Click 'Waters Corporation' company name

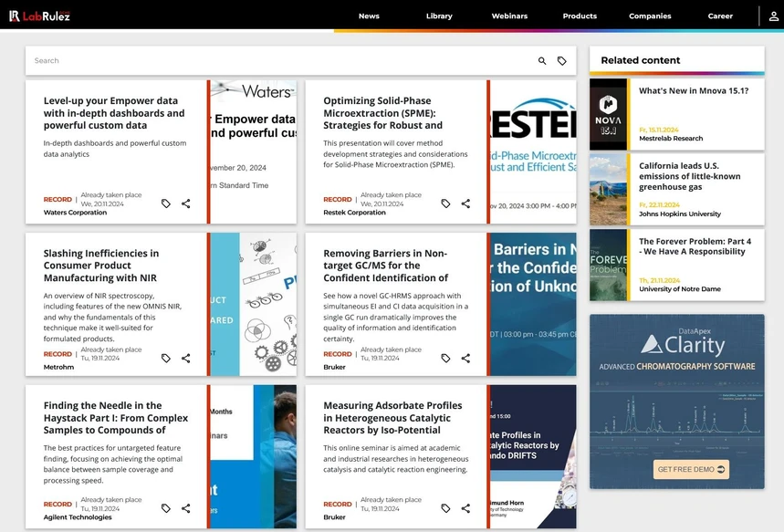75,213
